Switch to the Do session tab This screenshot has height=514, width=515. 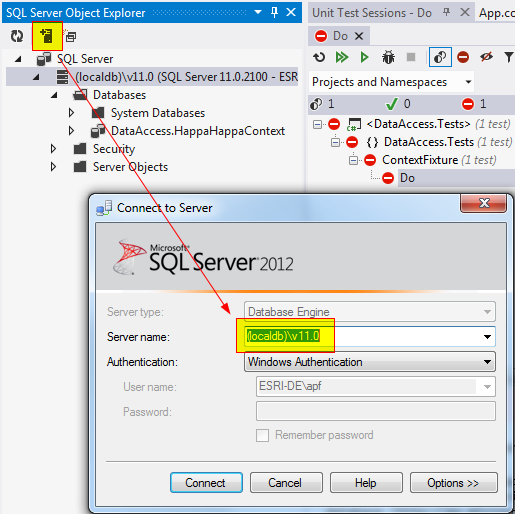click(x=339, y=36)
